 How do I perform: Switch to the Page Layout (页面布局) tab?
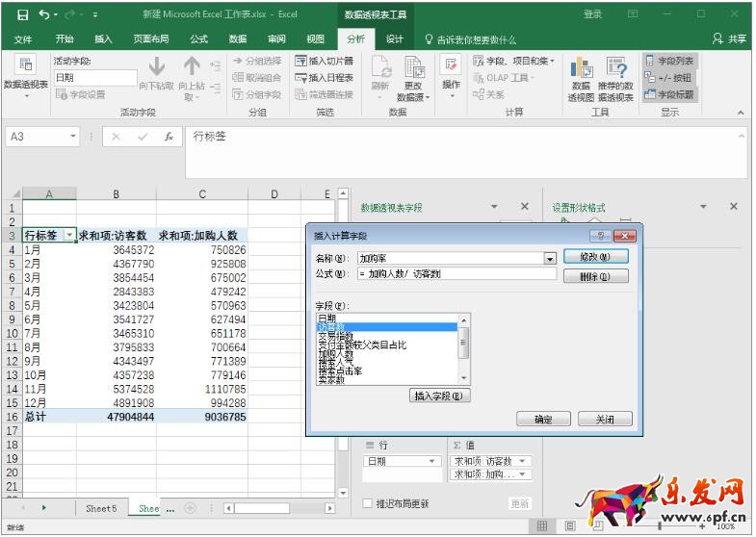[151, 39]
